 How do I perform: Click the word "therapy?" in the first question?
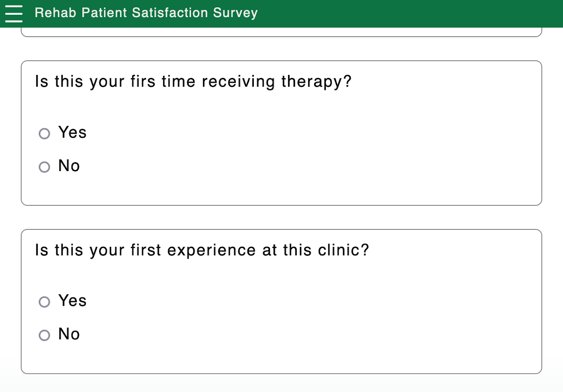pyautogui.click(x=317, y=82)
